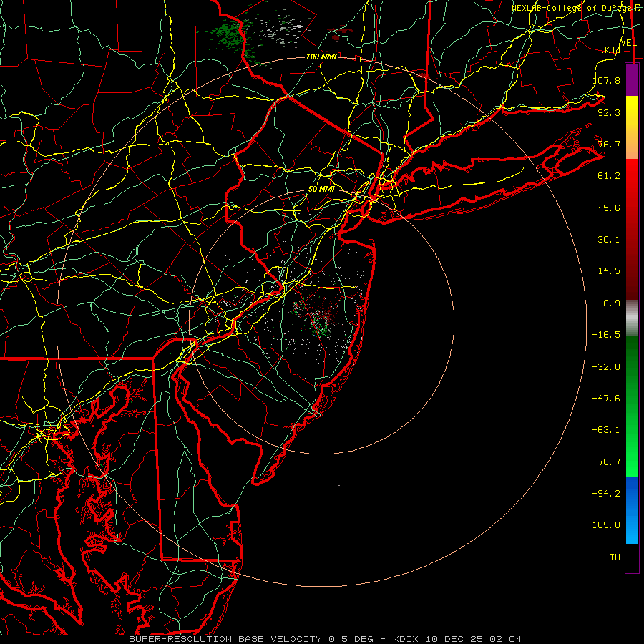Pick the gray near-zero segment of the color bar
The image size is (644, 644).
tap(632, 318)
